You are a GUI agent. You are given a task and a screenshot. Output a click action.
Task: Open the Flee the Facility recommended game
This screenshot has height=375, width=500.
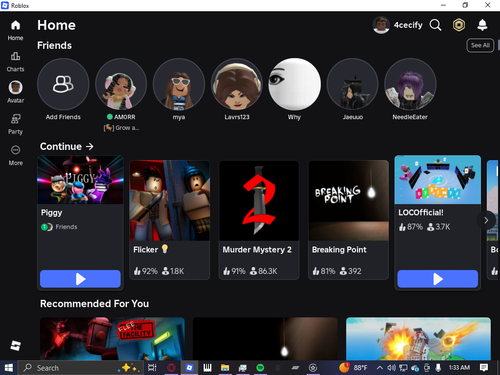pyautogui.click(x=112, y=339)
